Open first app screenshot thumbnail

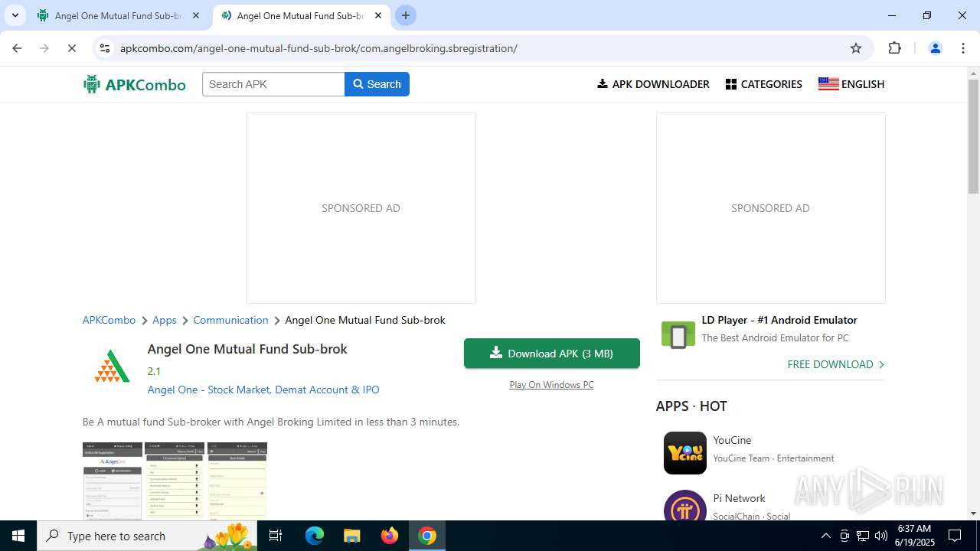pos(113,481)
